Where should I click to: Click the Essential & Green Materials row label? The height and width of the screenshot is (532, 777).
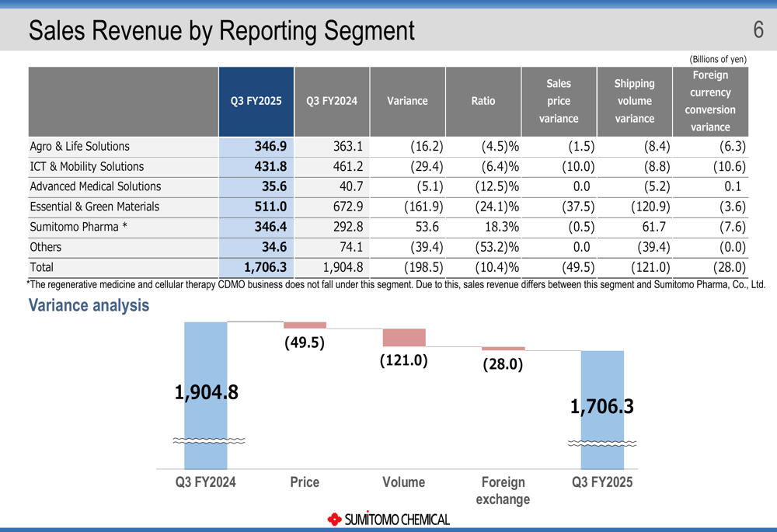click(x=94, y=207)
